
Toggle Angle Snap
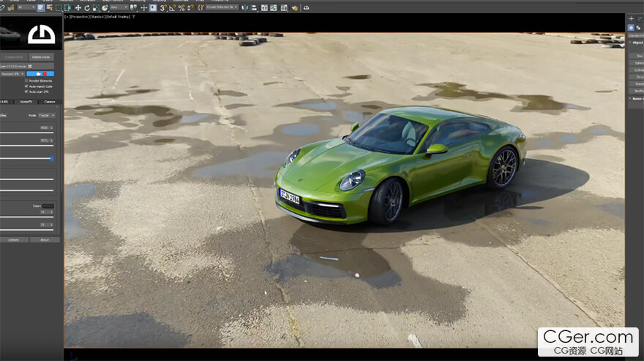coord(172,8)
